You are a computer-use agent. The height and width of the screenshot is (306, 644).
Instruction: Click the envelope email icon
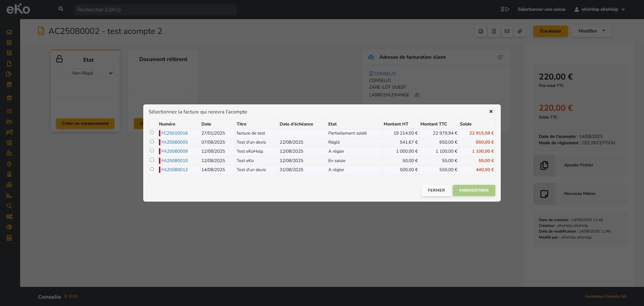pyautogui.click(x=507, y=31)
